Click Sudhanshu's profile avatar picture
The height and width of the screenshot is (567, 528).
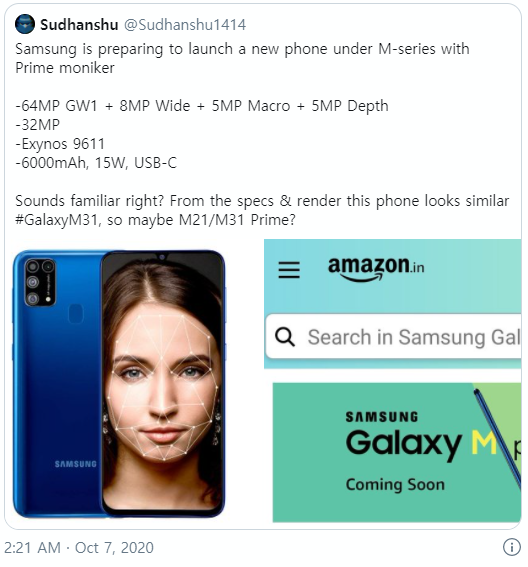(x=25, y=24)
